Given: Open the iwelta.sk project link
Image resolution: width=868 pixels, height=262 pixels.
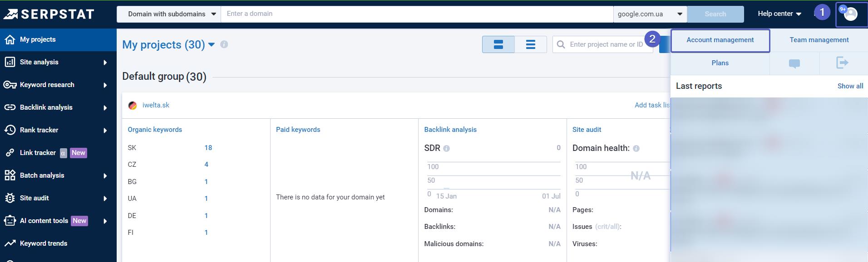Looking at the screenshot, I should tap(156, 105).
